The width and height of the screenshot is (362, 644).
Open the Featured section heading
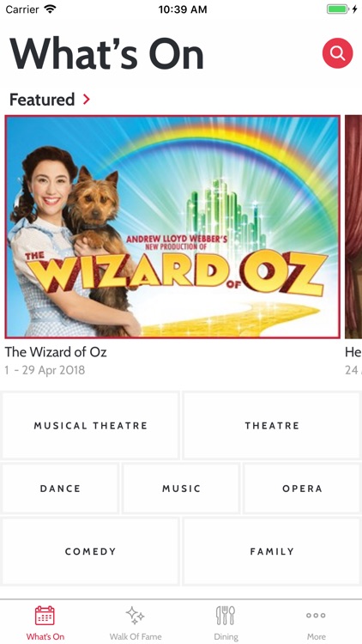pos(42,100)
